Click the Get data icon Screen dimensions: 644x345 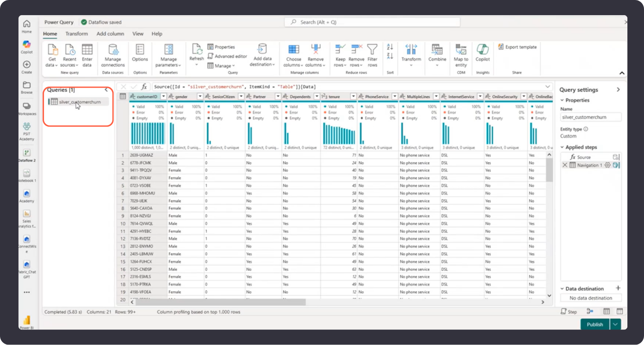[52, 50]
